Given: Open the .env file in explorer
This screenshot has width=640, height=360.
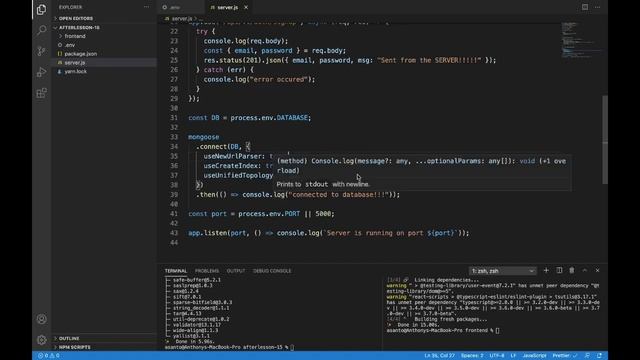Looking at the screenshot, I should click(69, 45).
